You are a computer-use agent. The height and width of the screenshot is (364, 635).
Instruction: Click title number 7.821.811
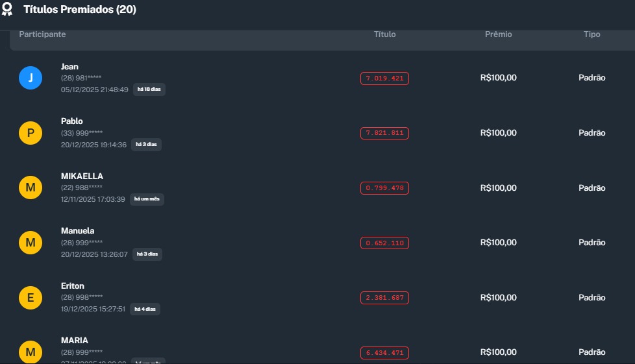[385, 133]
